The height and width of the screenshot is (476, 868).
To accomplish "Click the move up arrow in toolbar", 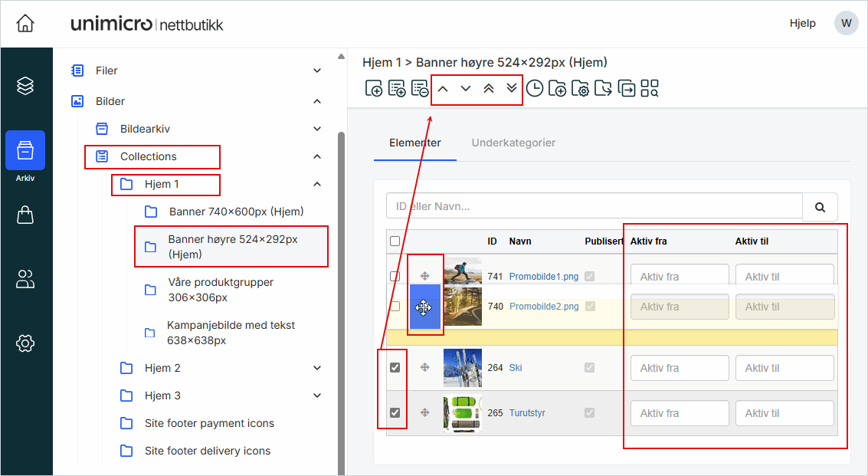I will click(x=443, y=89).
